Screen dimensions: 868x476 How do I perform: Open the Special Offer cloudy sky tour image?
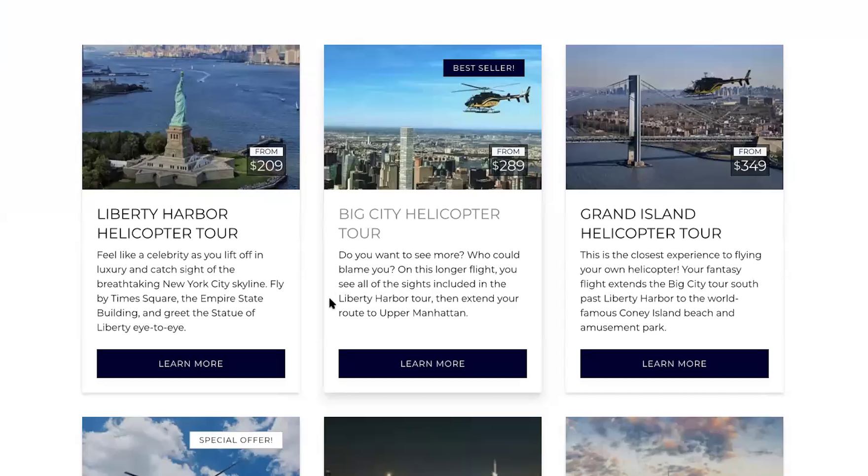191,446
